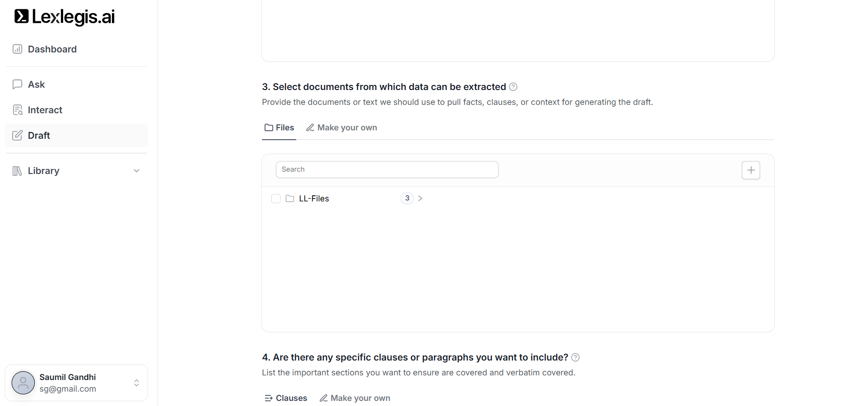Click the Lexlegis.ai logo
This screenshot has width=868, height=406.
pos(65,17)
